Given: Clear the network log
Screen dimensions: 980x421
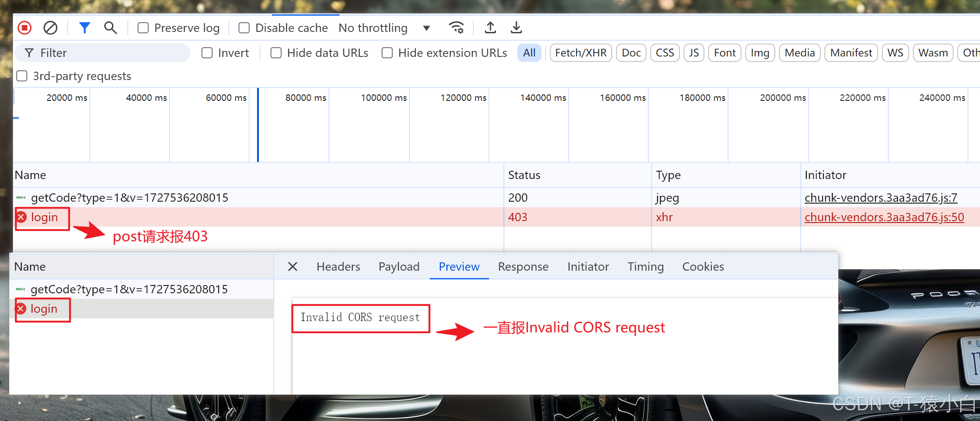Looking at the screenshot, I should [50, 28].
